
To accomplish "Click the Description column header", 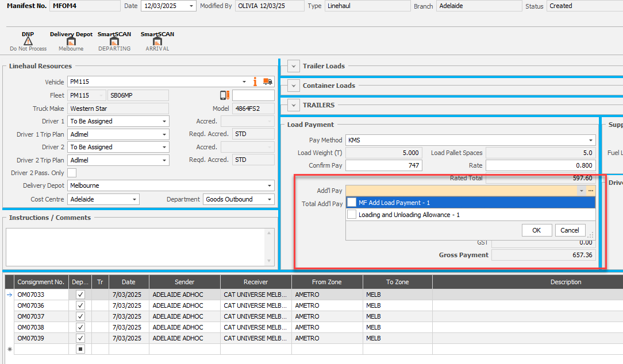I will 528,282.
